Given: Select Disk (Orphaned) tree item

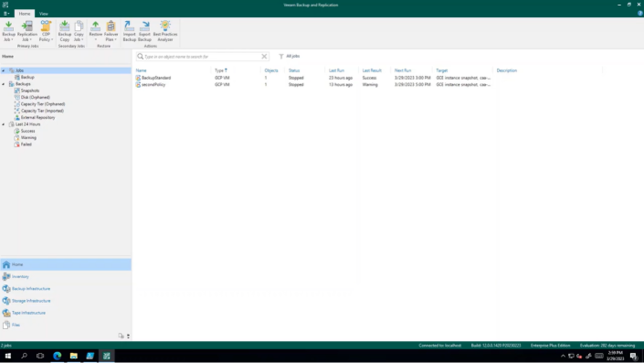Looking at the screenshot, I should [x=36, y=98].
